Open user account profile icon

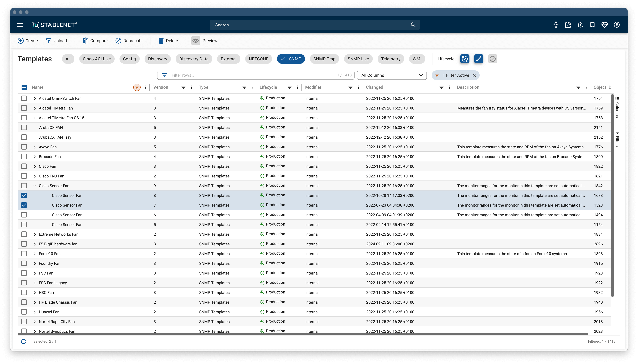[617, 25]
